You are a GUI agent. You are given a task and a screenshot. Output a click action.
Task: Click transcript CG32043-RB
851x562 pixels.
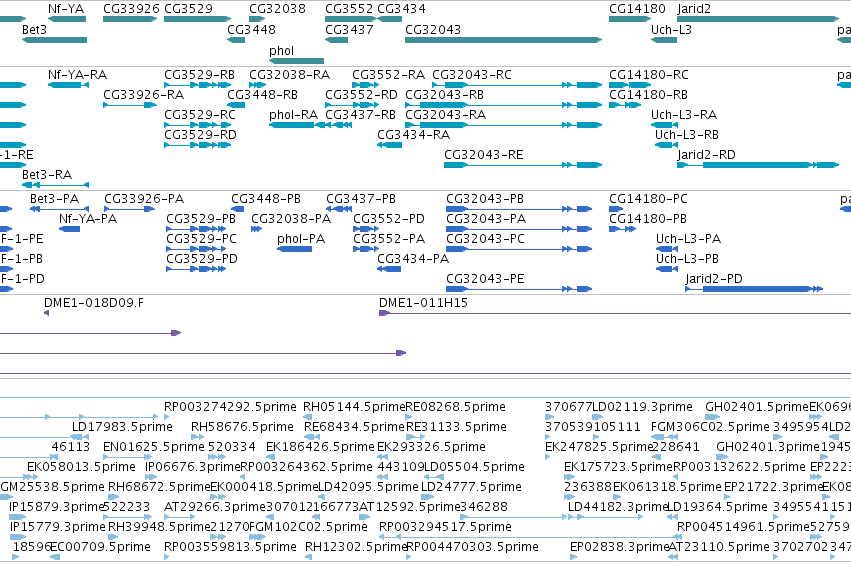(444, 94)
